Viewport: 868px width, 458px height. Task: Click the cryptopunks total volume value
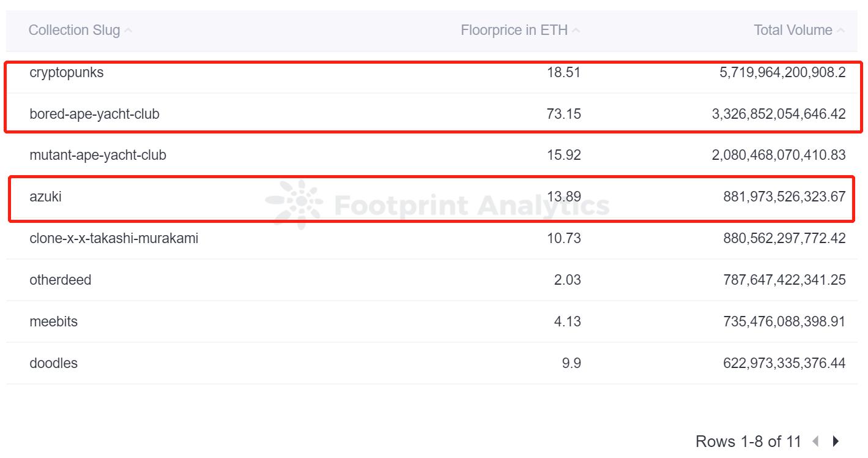[782, 72]
